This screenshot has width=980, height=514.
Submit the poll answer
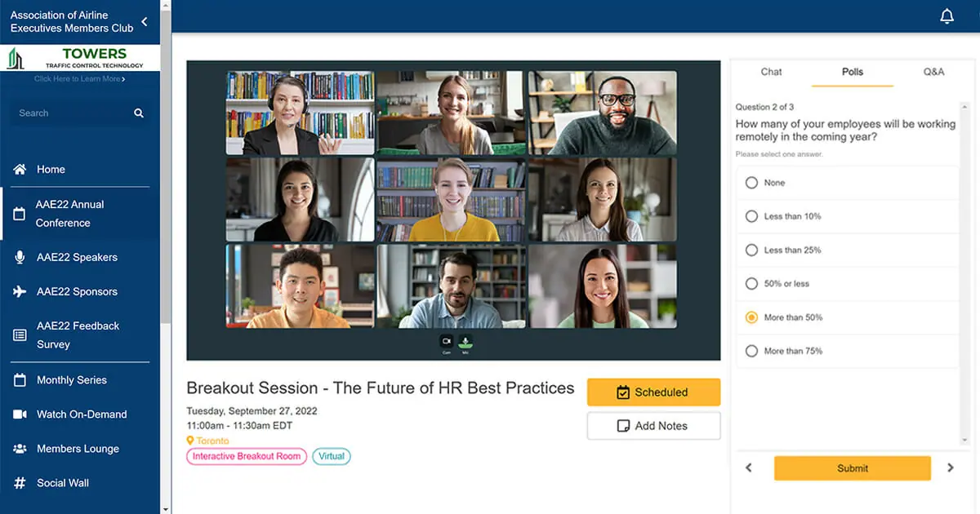click(x=852, y=468)
